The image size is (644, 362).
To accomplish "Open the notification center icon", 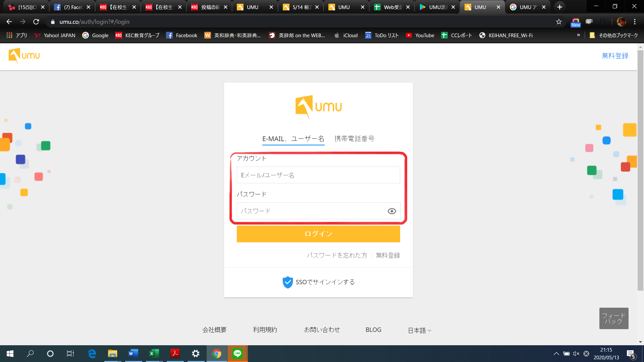I will click(x=631, y=354).
